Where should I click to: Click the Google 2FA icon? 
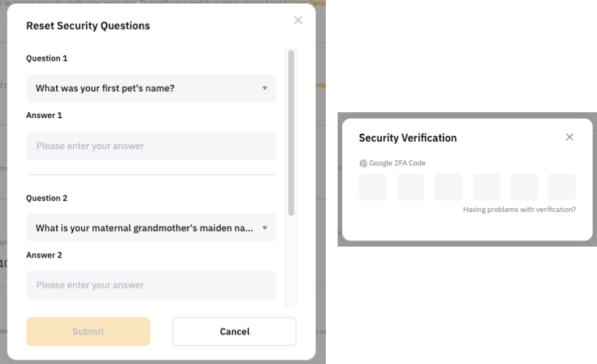point(363,163)
